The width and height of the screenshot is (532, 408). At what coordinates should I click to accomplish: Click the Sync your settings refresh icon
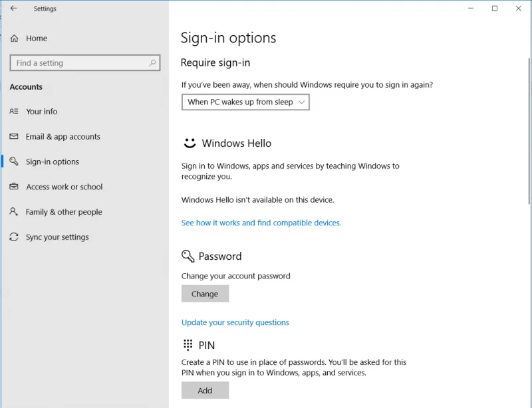click(15, 237)
